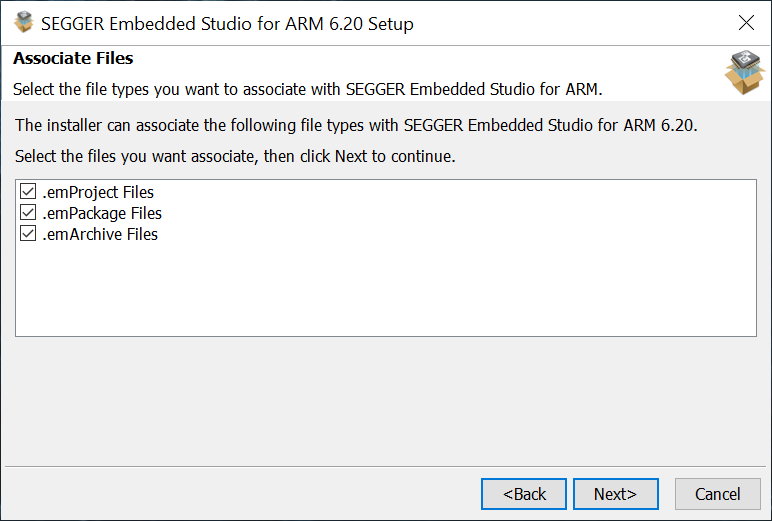Close the SEGGER Embedded Studio Setup window
This screenshot has width=772, height=521.
tap(746, 23)
